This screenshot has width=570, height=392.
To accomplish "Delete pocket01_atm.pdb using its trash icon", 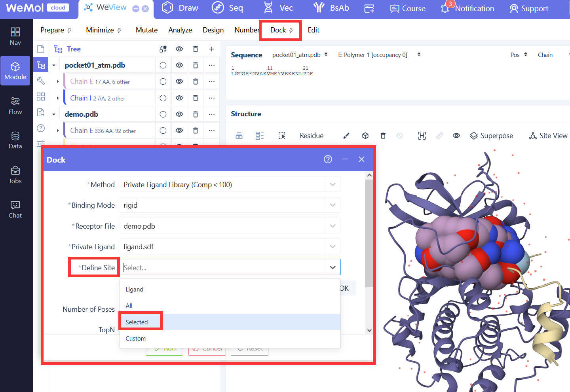I will [x=196, y=65].
